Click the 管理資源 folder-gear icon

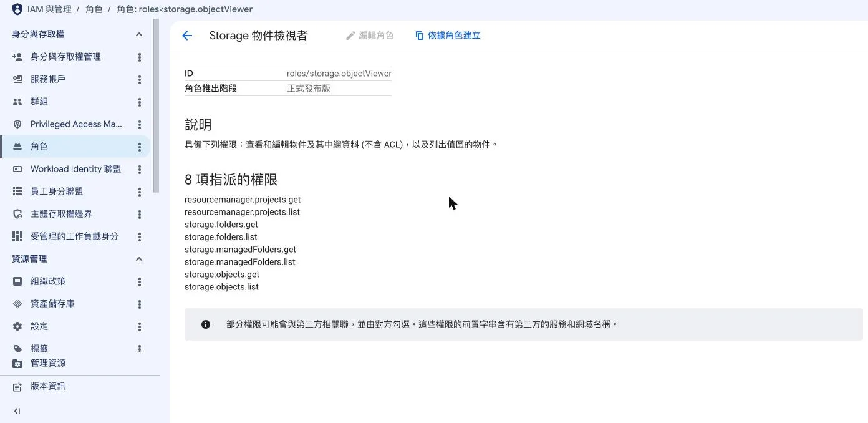tap(17, 363)
